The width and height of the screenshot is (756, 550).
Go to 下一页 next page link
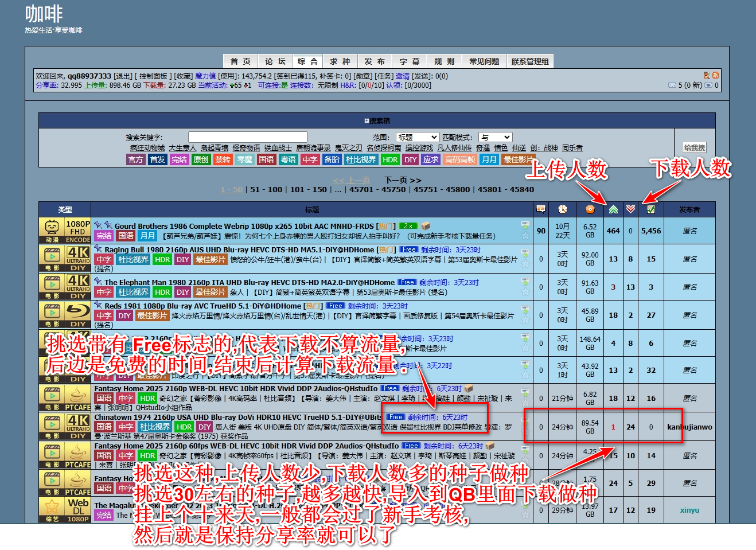(402, 180)
